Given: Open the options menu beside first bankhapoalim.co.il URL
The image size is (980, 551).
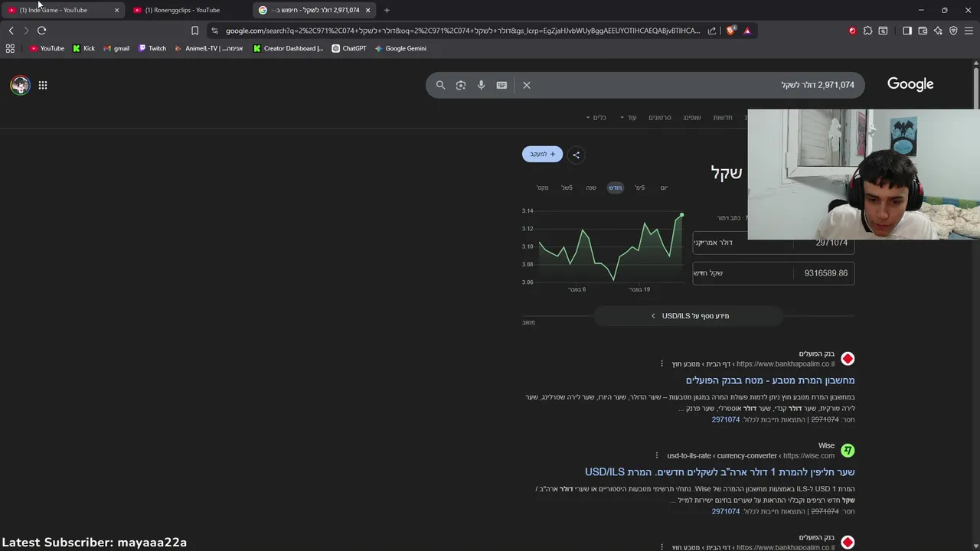Looking at the screenshot, I should 661,364.
